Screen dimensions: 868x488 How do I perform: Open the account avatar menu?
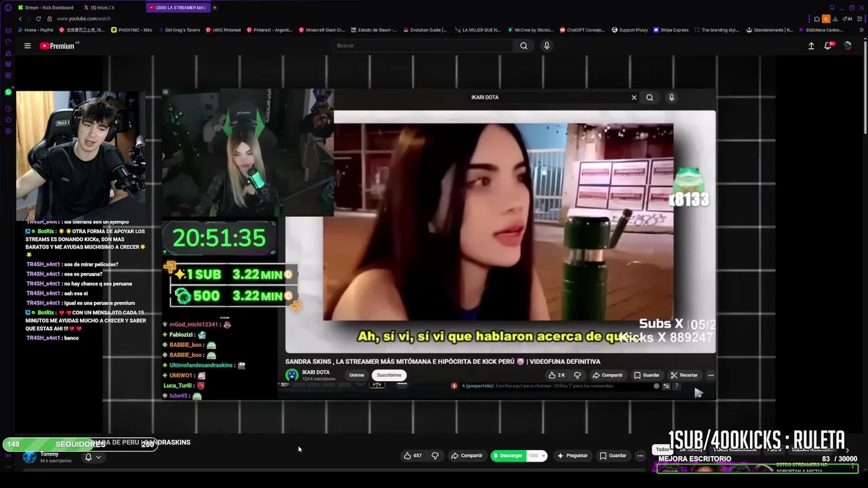click(x=847, y=45)
